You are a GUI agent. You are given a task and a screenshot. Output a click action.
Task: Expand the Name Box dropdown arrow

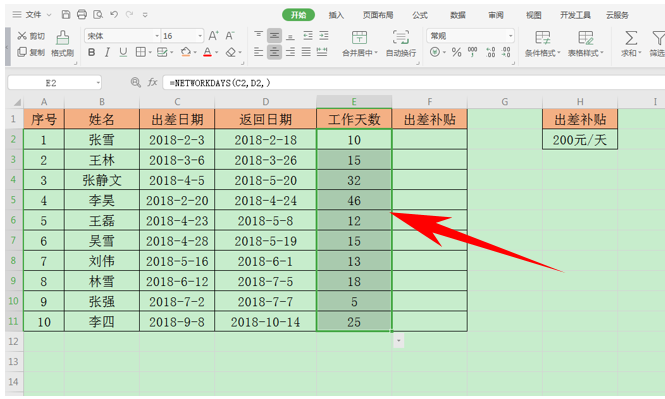pyautogui.click(x=98, y=83)
